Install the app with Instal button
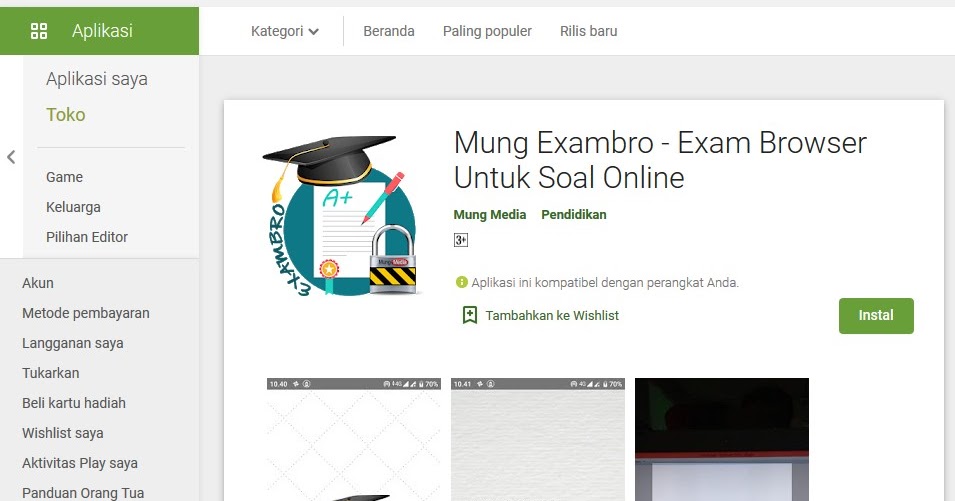This screenshot has width=955, height=501. tap(876, 315)
